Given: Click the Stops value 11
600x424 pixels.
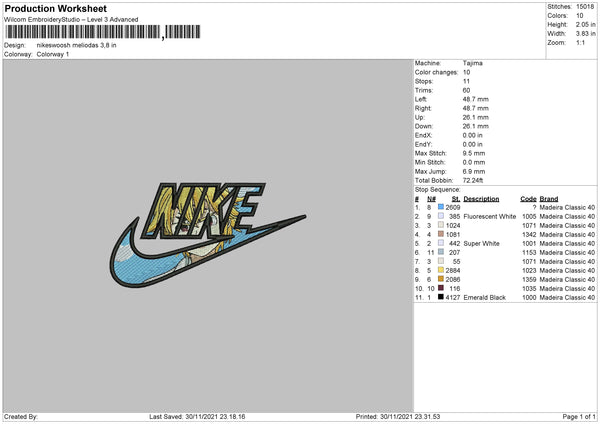Looking at the screenshot, I should (466, 81).
